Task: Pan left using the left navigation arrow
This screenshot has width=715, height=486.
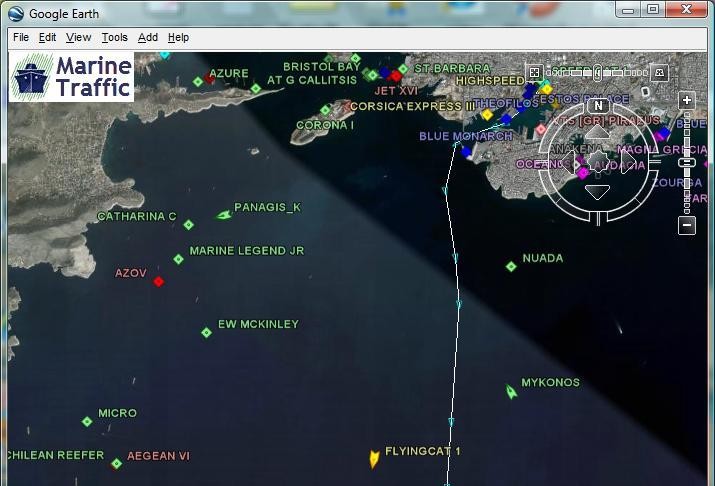Action: 568,162
